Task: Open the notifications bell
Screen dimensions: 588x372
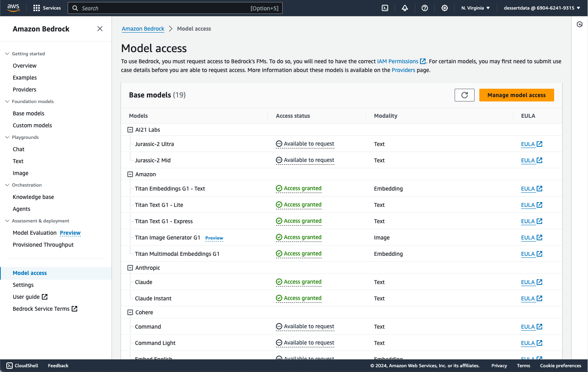Action: [x=405, y=8]
